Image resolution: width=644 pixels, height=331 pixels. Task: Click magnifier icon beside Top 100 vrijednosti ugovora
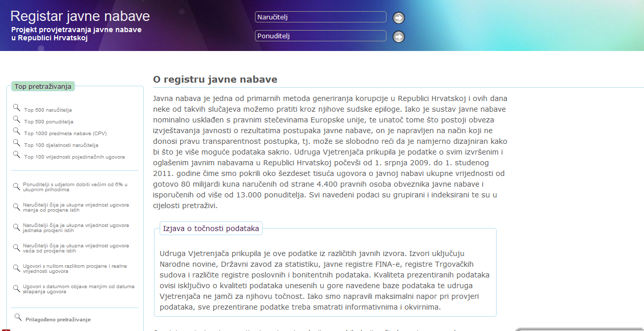pyautogui.click(x=17, y=155)
